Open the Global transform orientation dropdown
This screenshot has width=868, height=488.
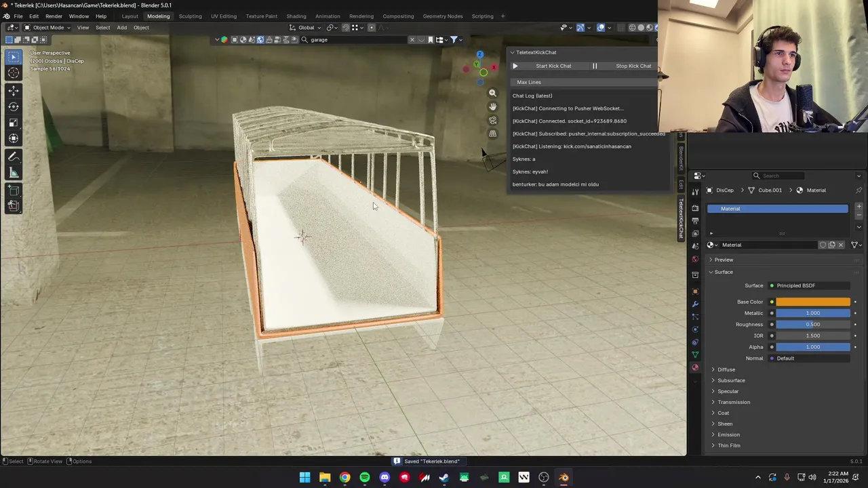point(306,28)
